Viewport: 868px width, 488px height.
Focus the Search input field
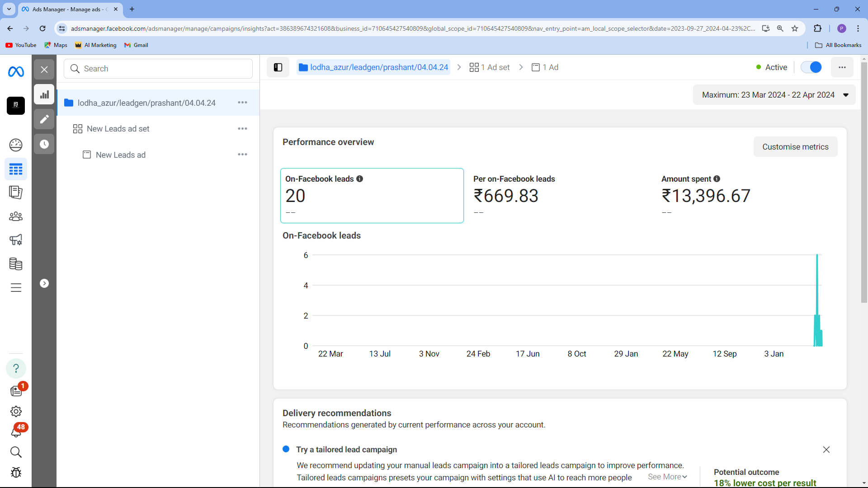pyautogui.click(x=158, y=69)
